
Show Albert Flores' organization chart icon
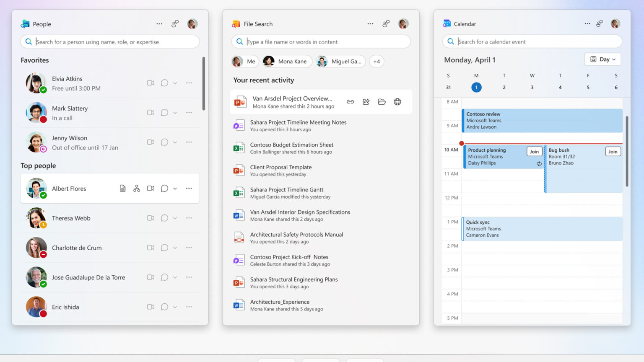137,189
